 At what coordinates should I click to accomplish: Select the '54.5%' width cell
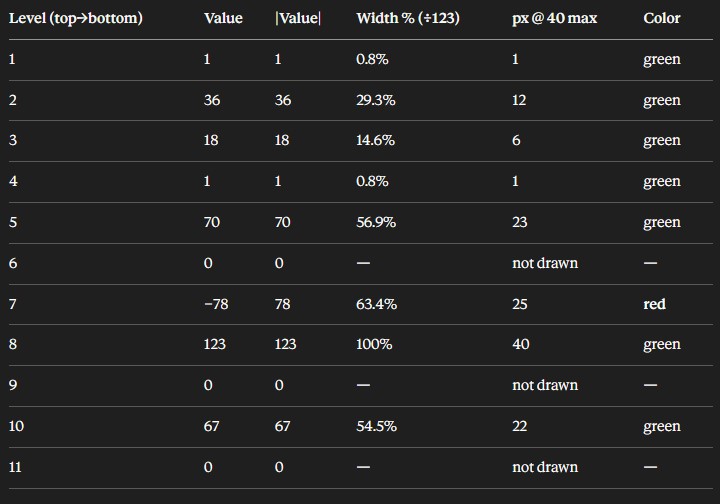coord(377,426)
